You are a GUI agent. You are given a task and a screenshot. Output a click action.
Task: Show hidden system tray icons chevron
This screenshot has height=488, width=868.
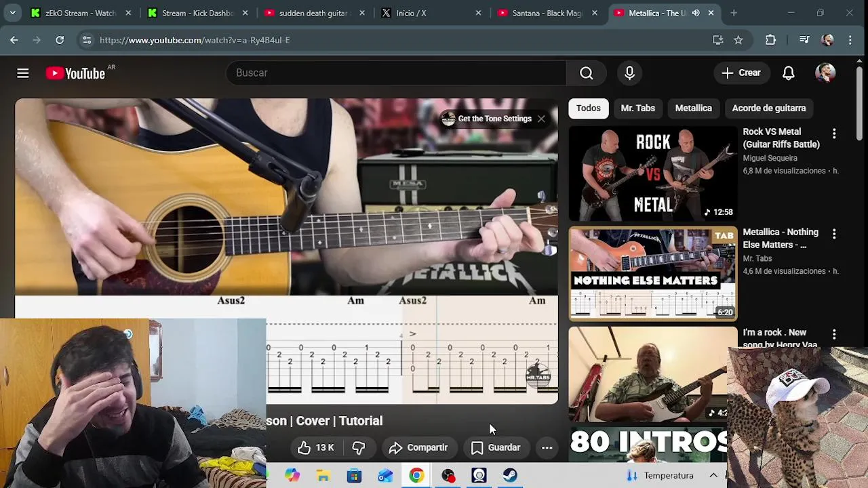click(x=713, y=476)
